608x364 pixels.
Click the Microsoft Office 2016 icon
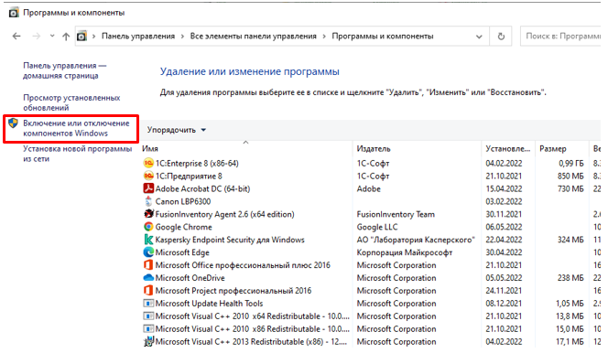(148, 265)
